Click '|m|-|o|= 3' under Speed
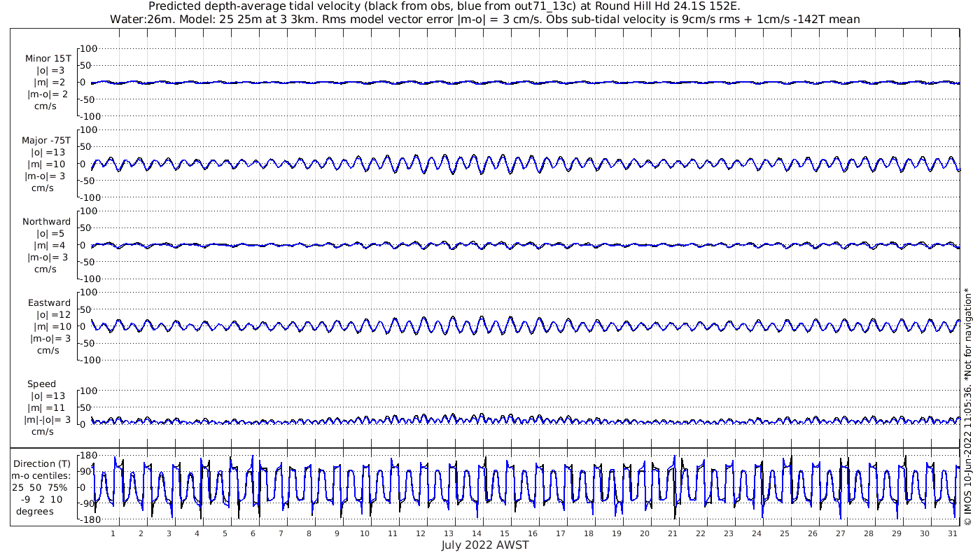 click(x=48, y=419)
